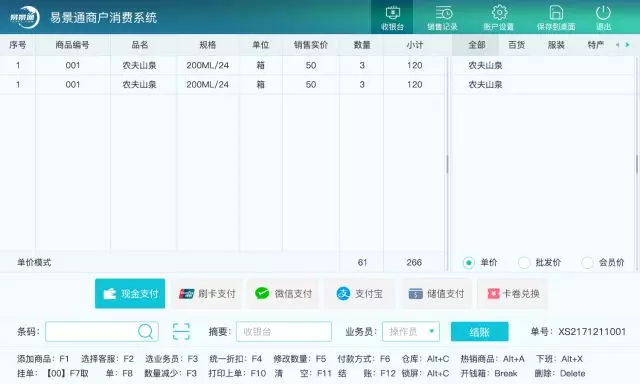Select the 批发价 radio button
Screen dimensions: 640x384
point(524,262)
